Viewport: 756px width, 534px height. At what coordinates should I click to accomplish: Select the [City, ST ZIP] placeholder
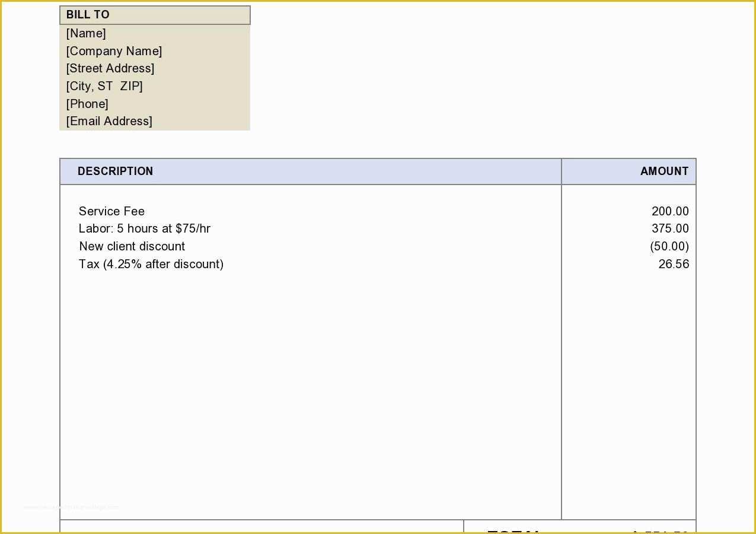(x=104, y=86)
